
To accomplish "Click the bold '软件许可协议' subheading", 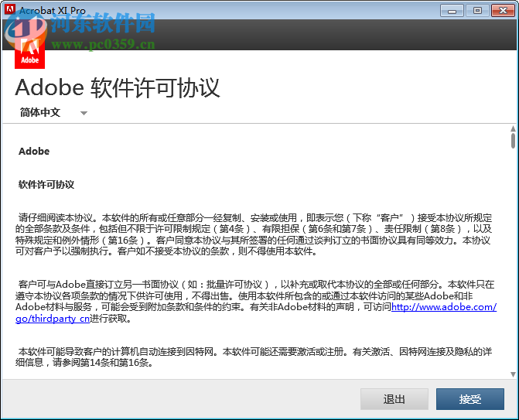I will [x=46, y=184].
